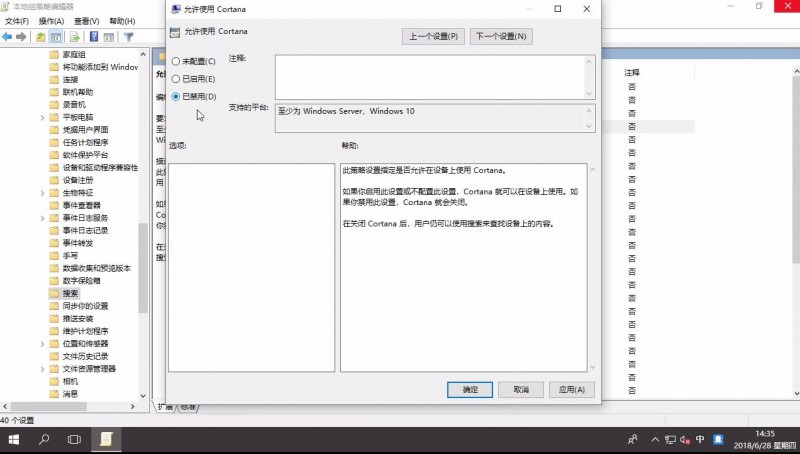
Task: Click the 家庭组 folder icon in tree
Action: coord(54,55)
